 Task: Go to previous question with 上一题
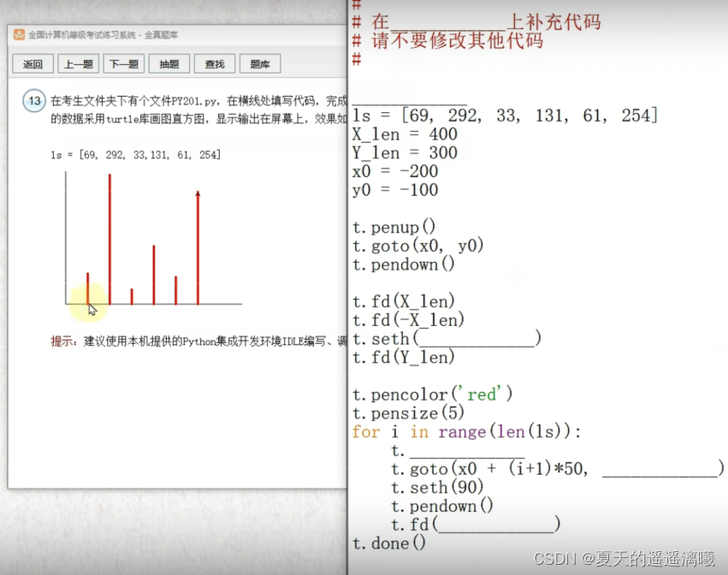pyautogui.click(x=79, y=63)
